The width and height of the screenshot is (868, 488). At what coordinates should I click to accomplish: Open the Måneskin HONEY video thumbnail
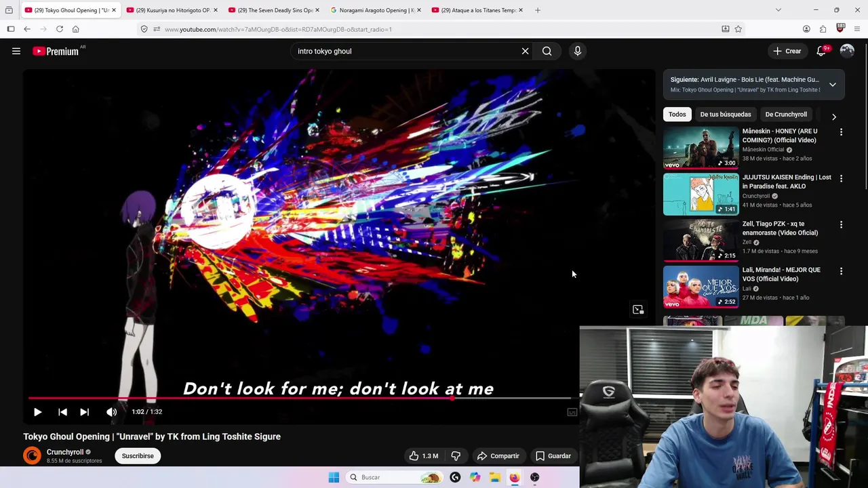click(701, 147)
